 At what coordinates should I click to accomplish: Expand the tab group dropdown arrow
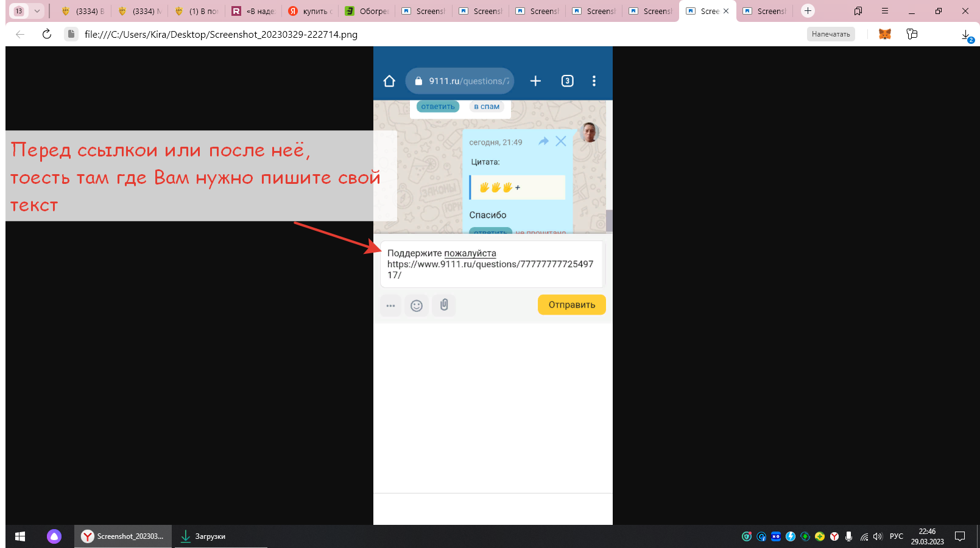37,11
